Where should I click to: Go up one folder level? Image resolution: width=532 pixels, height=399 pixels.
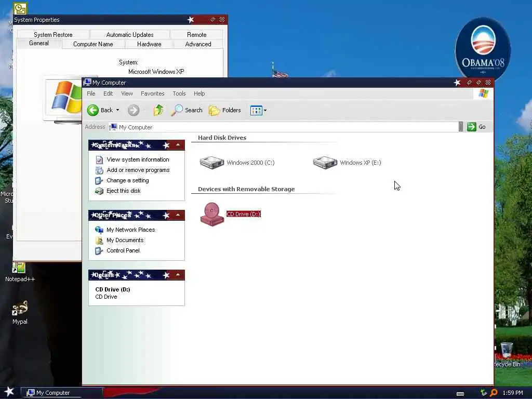click(x=158, y=110)
